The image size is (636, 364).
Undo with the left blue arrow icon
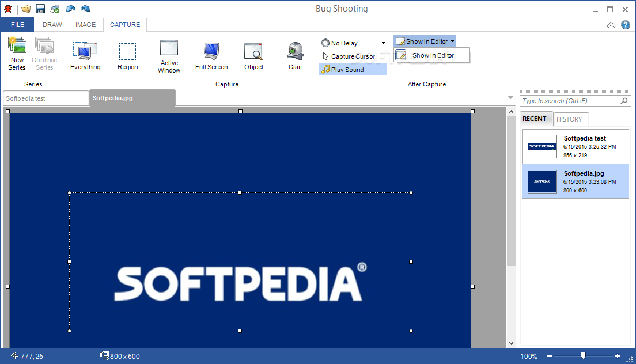click(71, 9)
